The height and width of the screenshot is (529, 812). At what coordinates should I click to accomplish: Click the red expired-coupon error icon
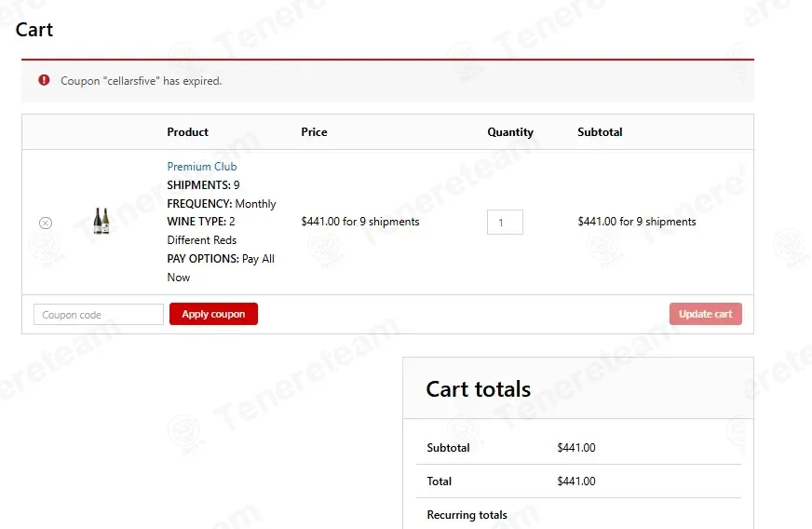[x=44, y=80]
